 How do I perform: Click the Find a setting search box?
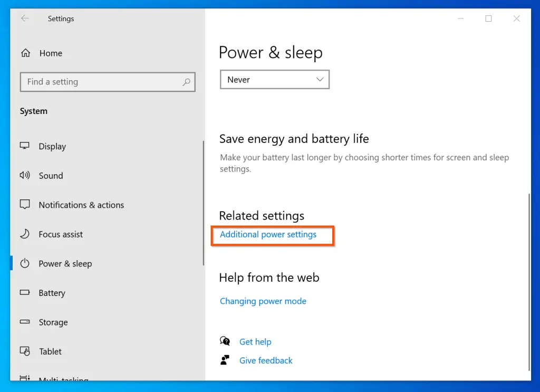[100, 82]
